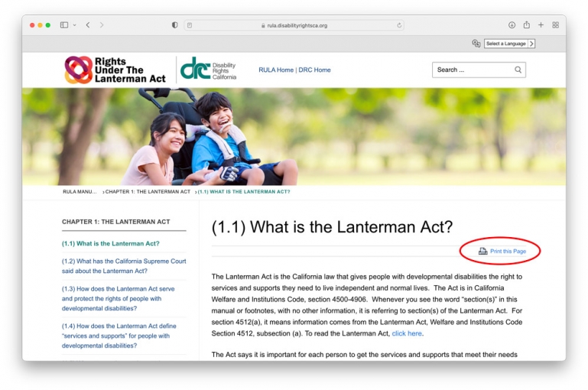Click the reader page icon in address bar
Screen dimensions: 588x390
coord(190,25)
